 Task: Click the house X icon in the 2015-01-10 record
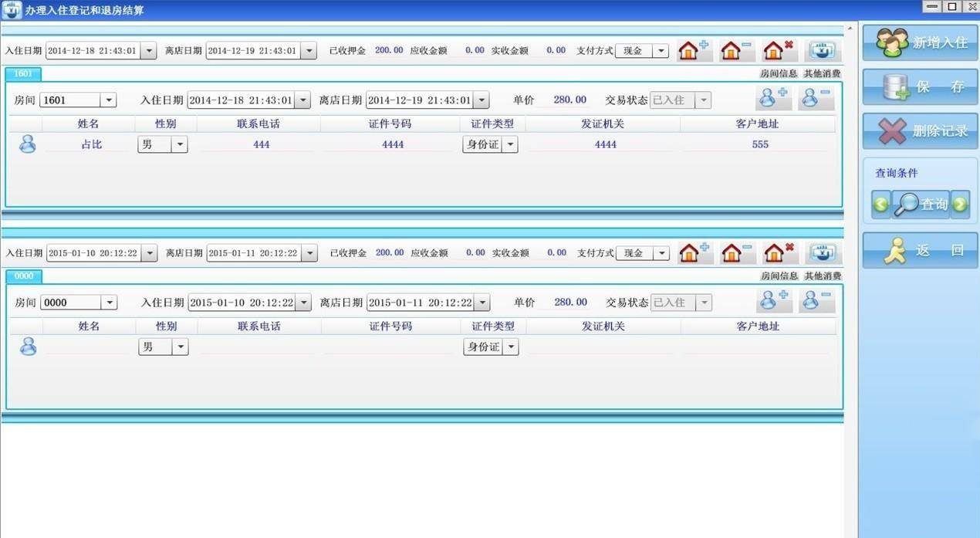click(x=780, y=252)
